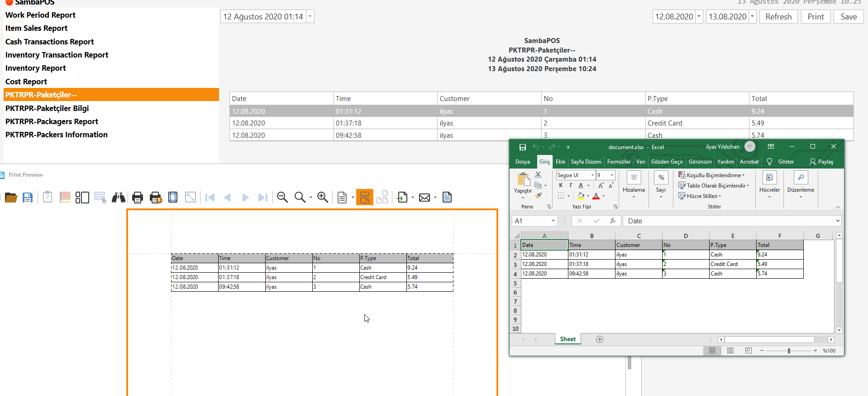Open PKTRPR-Packagers Report in the list
This screenshot has width=868, height=396.
[52, 121]
